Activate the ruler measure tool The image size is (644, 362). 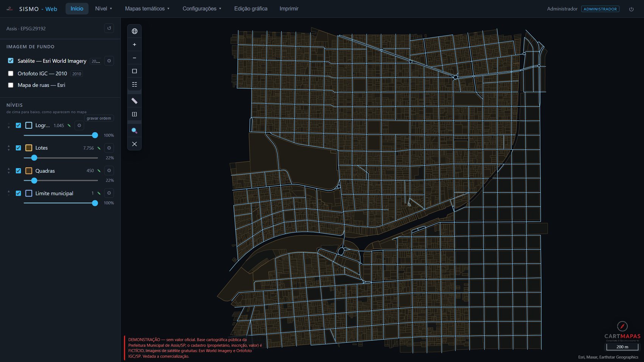134,101
